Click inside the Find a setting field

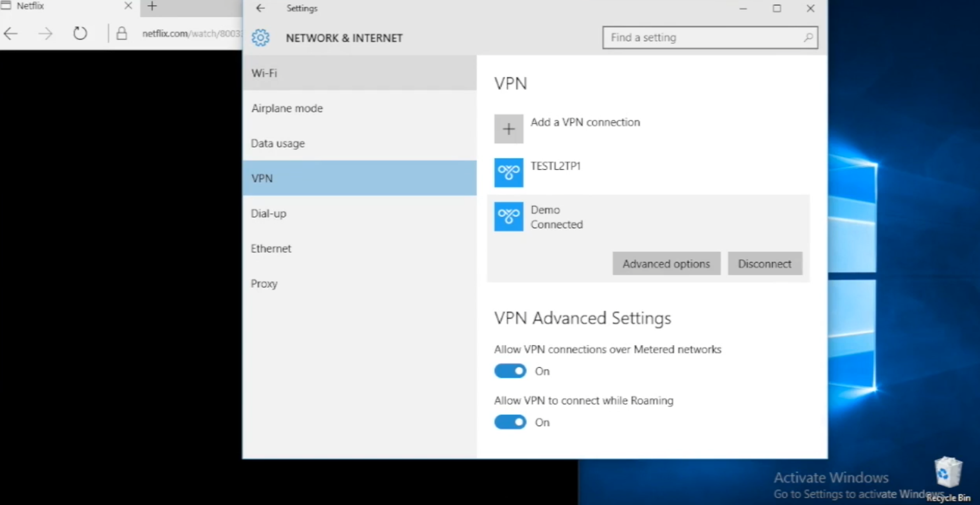pos(701,37)
